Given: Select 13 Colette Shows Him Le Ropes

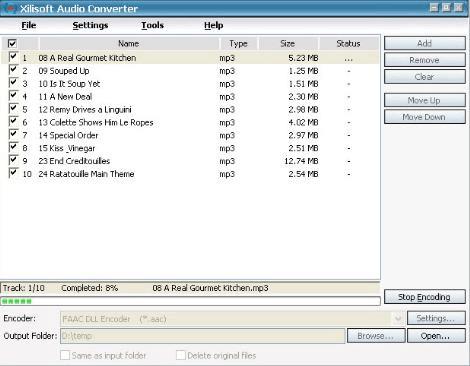Looking at the screenshot, I should pos(96,122).
